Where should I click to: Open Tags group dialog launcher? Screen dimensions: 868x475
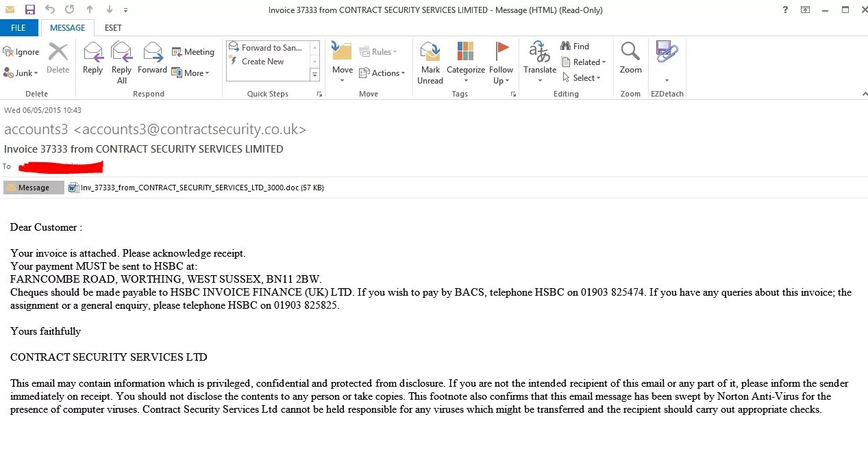[513, 94]
